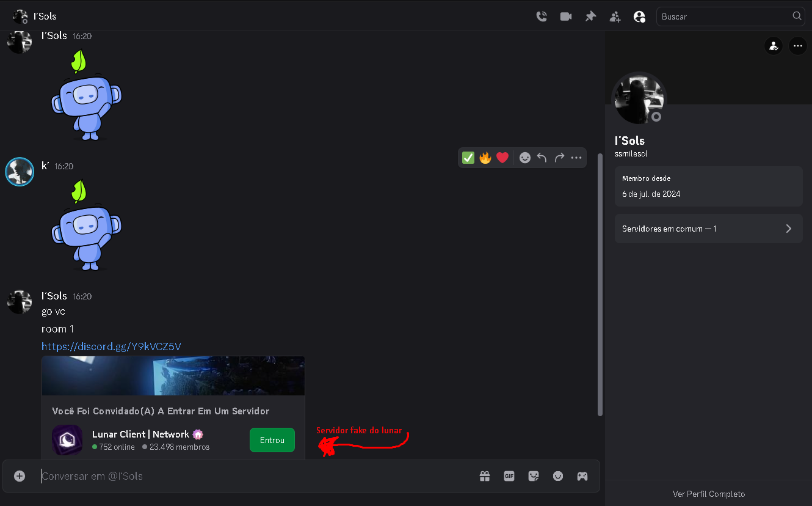Click '23.498 membros' count
812x506 pixels.
(x=179, y=447)
